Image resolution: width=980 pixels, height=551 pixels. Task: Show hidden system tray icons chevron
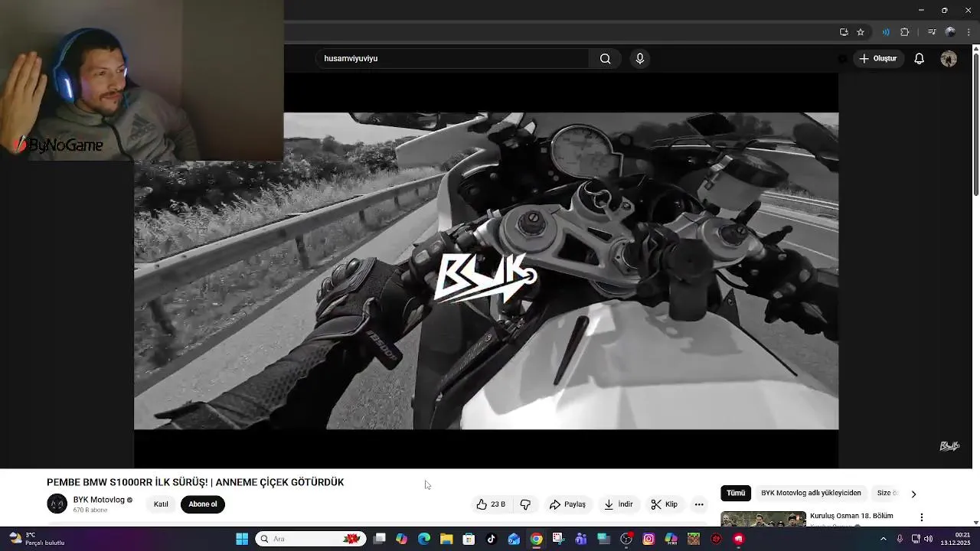pyautogui.click(x=883, y=539)
